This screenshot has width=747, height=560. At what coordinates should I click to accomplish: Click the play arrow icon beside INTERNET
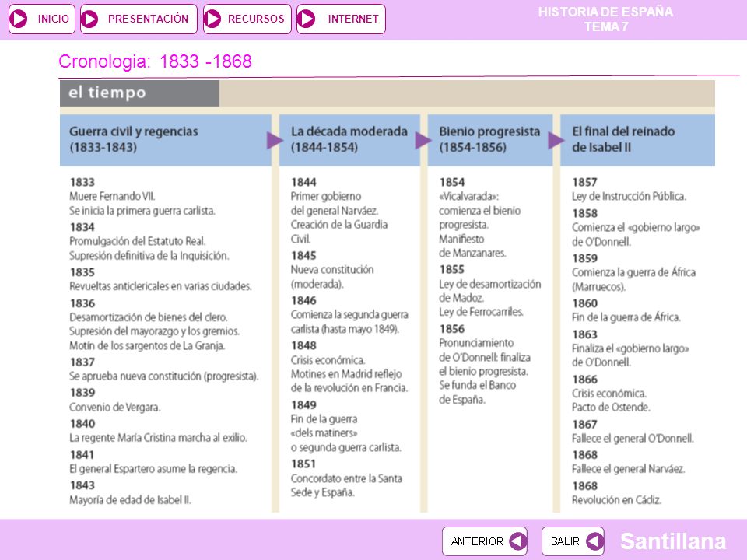click(x=307, y=19)
